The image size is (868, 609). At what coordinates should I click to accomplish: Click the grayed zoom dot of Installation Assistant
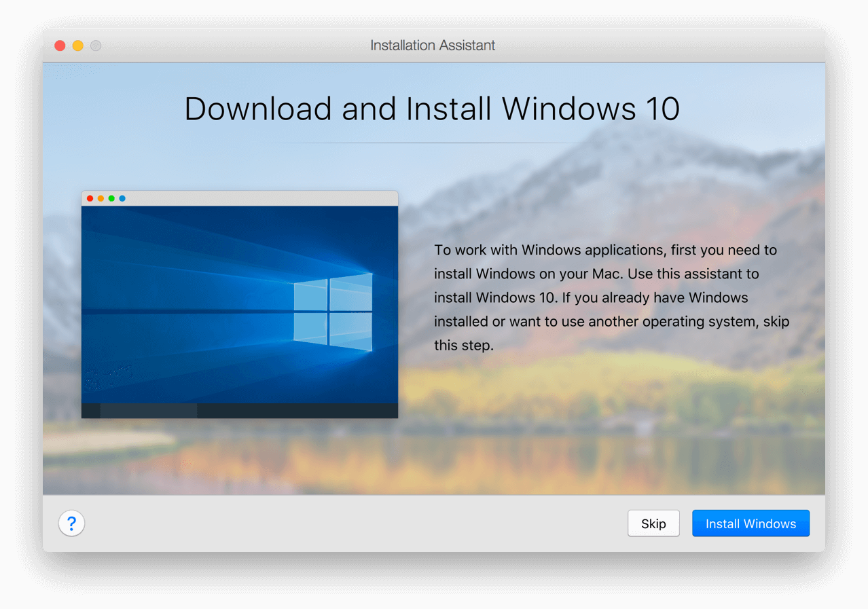click(x=96, y=45)
